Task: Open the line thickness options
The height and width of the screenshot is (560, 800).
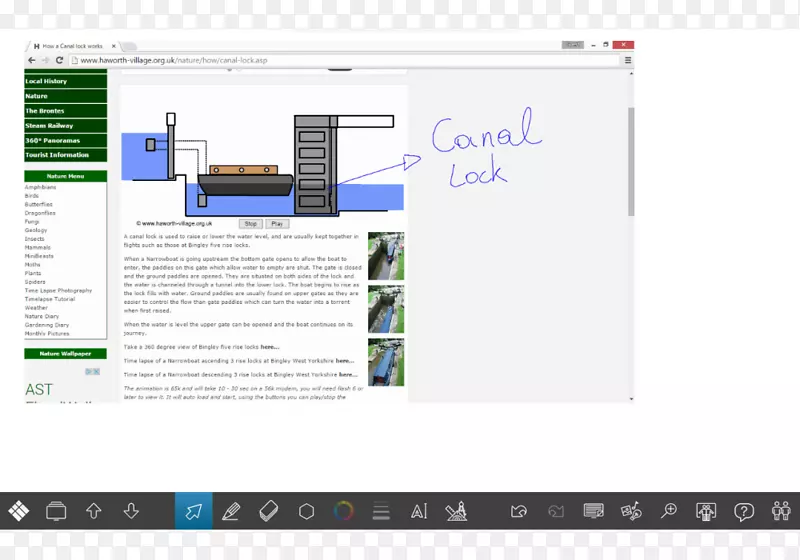Action: tap(381, 511)
